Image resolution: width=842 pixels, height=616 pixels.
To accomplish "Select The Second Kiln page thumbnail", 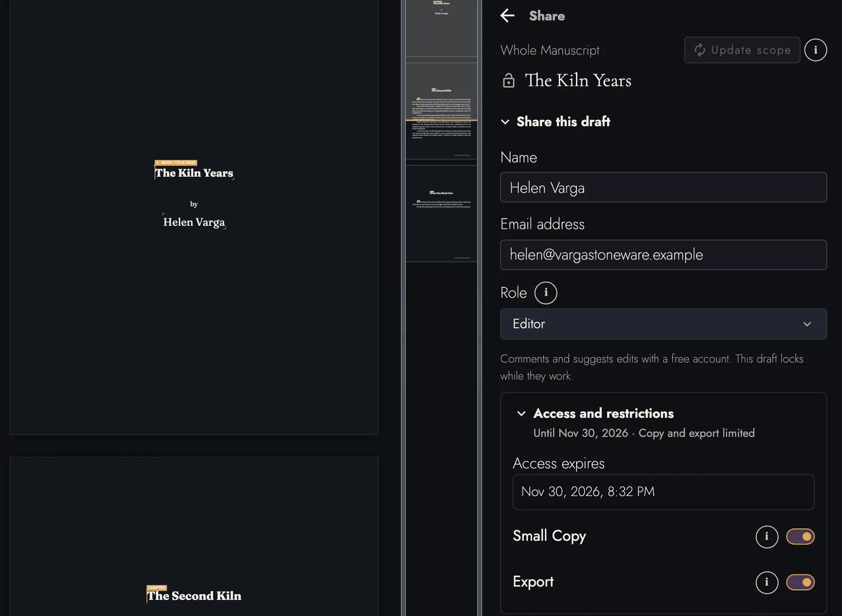I will point(442,111).
